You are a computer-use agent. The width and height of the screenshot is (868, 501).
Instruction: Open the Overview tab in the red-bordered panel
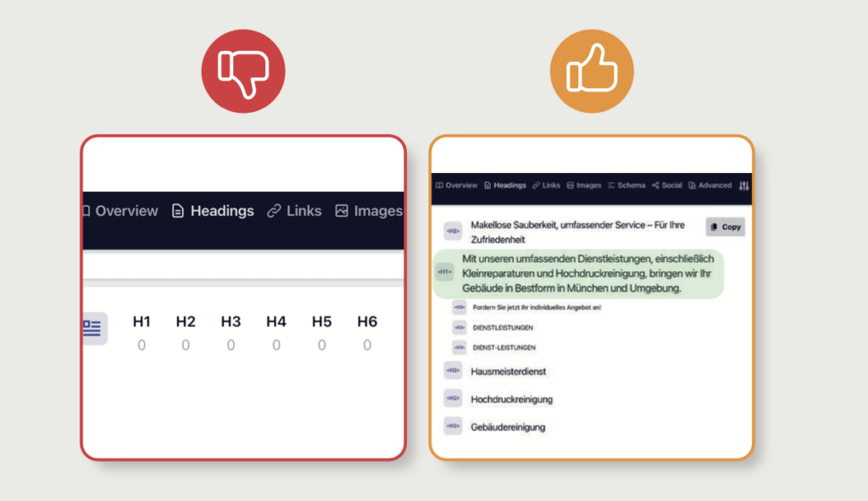(120, 211)
